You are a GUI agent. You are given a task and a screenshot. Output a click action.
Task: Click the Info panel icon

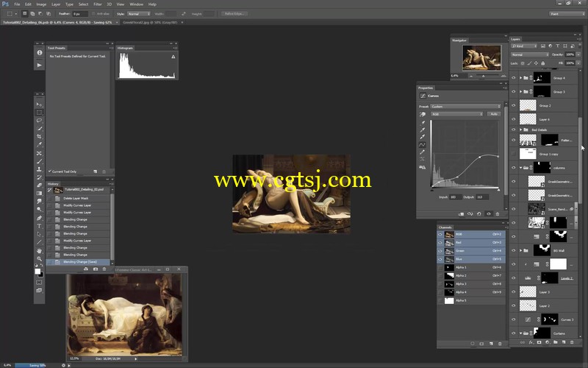40,52
